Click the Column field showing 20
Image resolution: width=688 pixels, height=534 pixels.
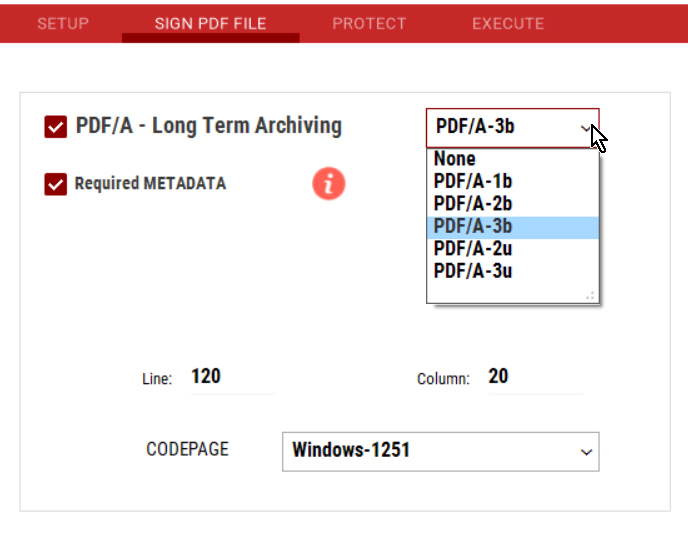pyautogui.click(x=535, y=378)
